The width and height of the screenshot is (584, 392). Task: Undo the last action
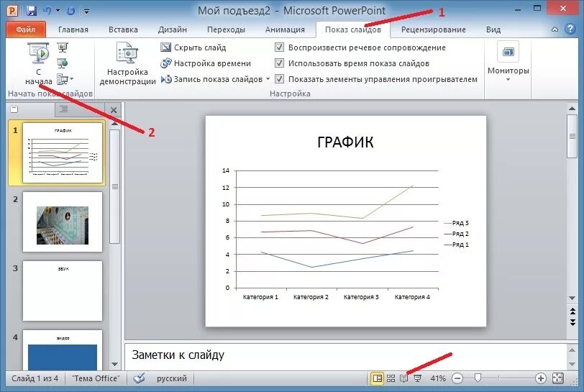[47, 11]
